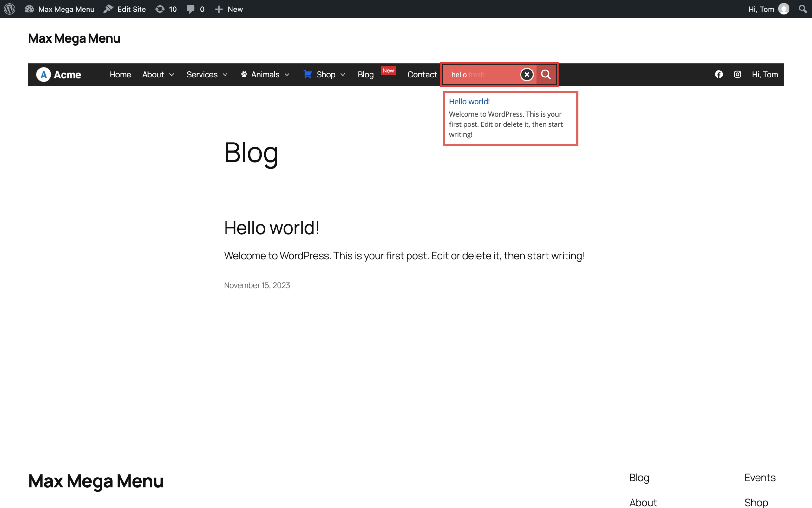
Task: Click Hi, Tom in the mega menu
Action: coord(765,75)
